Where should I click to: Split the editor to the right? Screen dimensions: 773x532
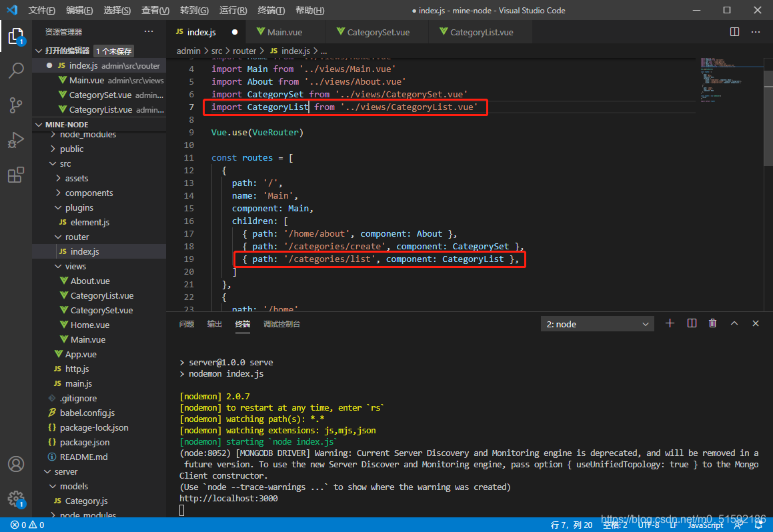coord(734,32)
